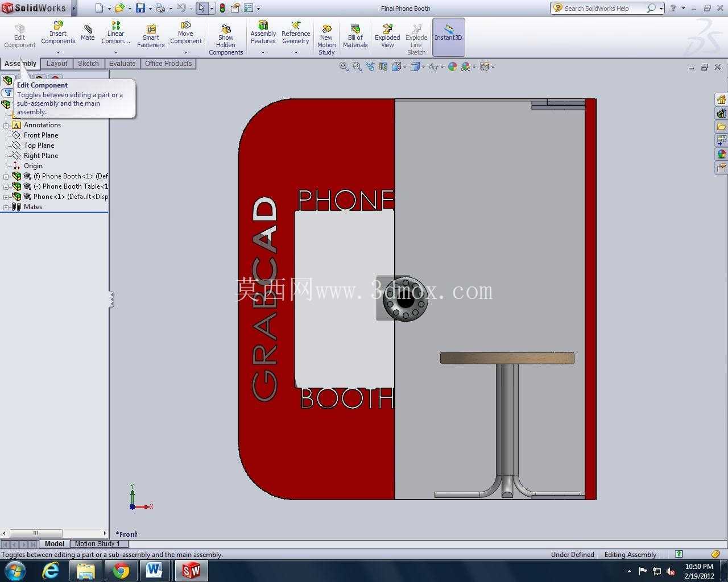Open Move Component dropdown arrow

(185, 52)
